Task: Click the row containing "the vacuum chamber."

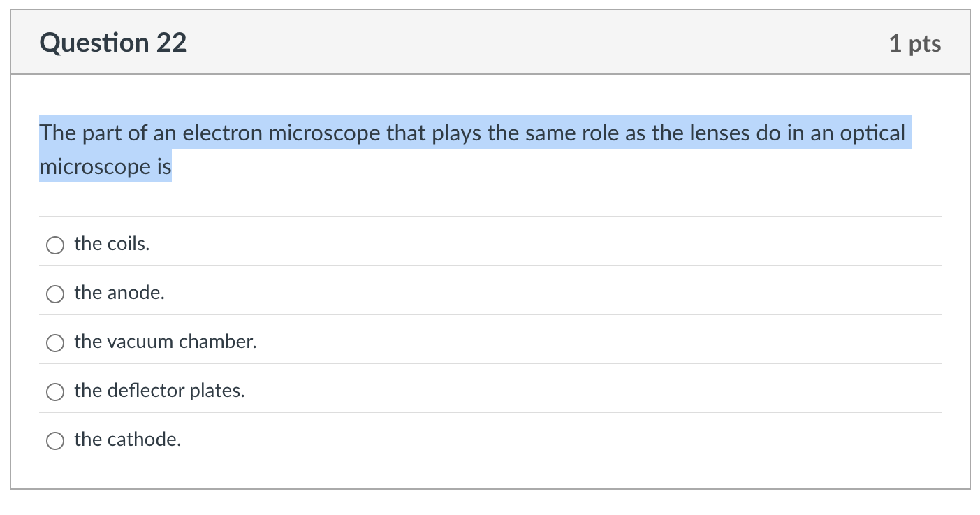Action: pos(489,342)
